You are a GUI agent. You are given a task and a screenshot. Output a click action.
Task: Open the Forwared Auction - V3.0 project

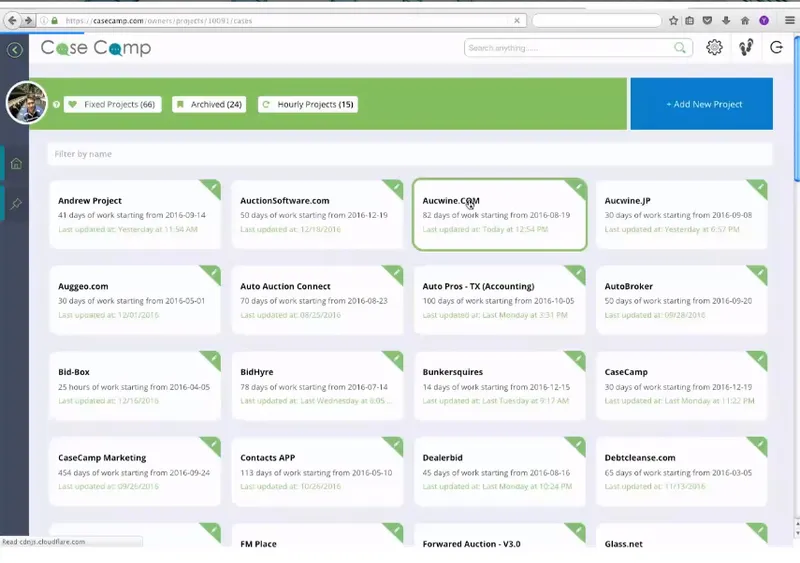coord(499,536)
